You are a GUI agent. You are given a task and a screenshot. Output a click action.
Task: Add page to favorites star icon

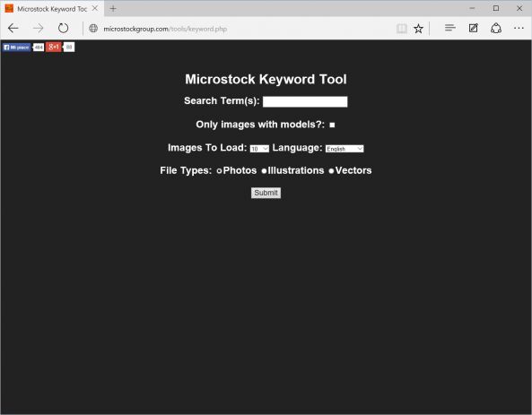[x=418, y=29]
